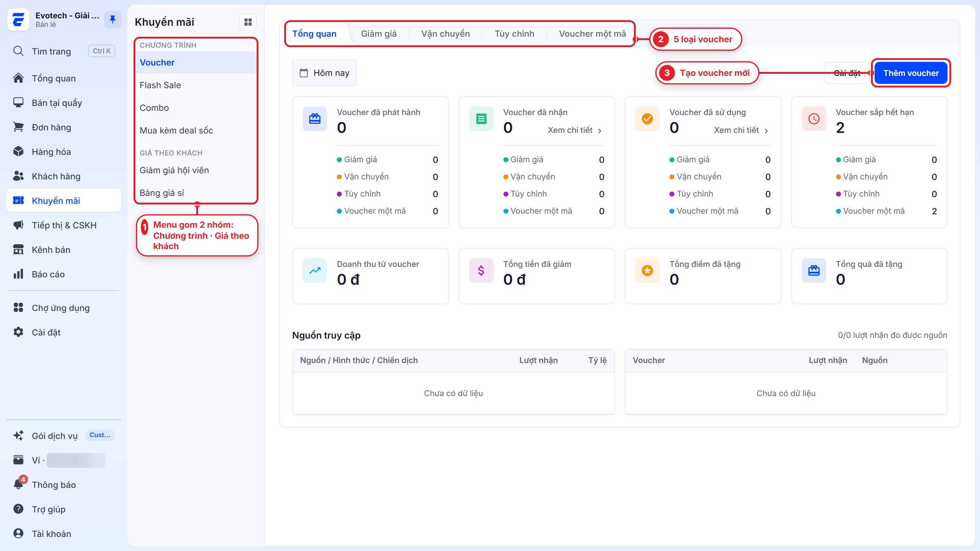Viewport: 980px width, 551px height.
Task: Switch to the Tùy chỉnh tab
Action: (514, 34)
